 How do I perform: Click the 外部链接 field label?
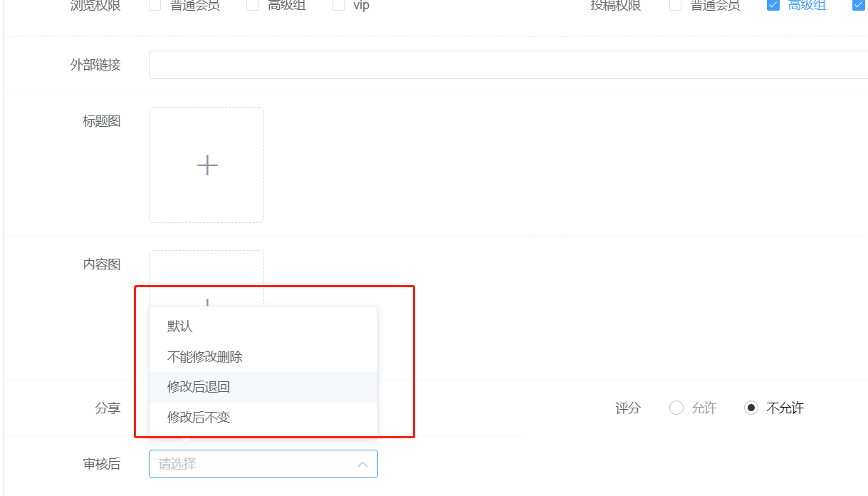pyautogui.click(x=95, y=65)
